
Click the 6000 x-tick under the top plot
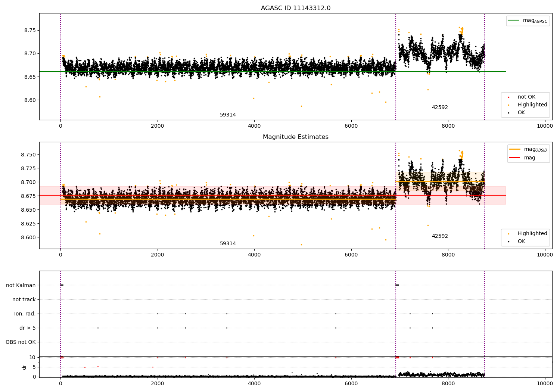tap(351, 126)
